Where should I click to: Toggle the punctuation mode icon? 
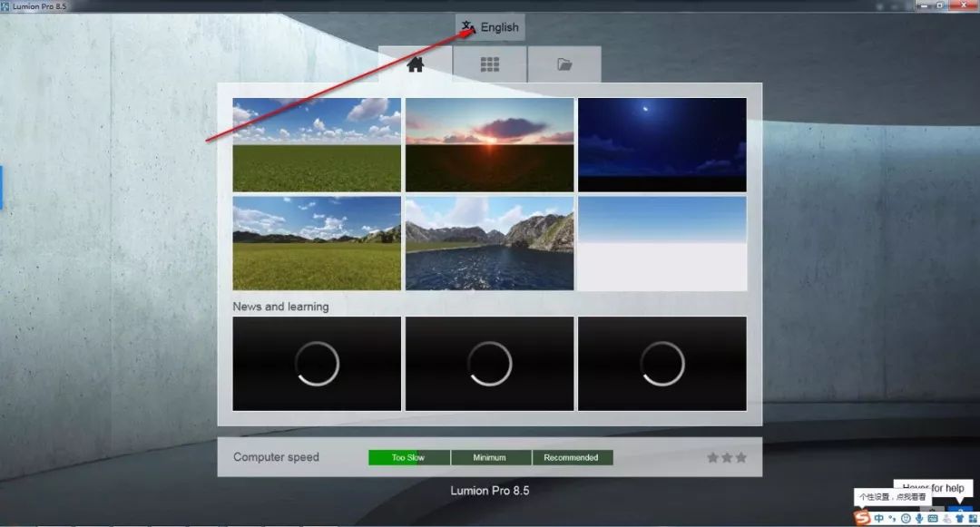[892, 519]
